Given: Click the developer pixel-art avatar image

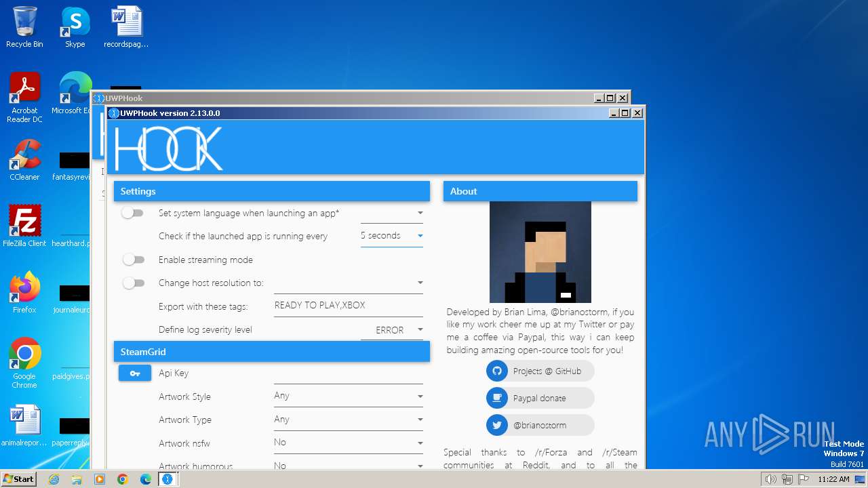Looking at the screenshot, I should tap(540, 252).
